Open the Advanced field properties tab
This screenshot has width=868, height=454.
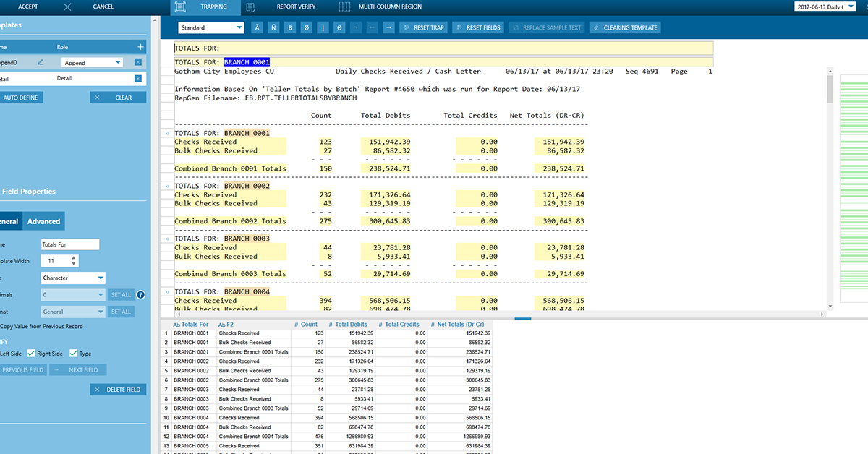pyautogui.click(x=43, y=221)
